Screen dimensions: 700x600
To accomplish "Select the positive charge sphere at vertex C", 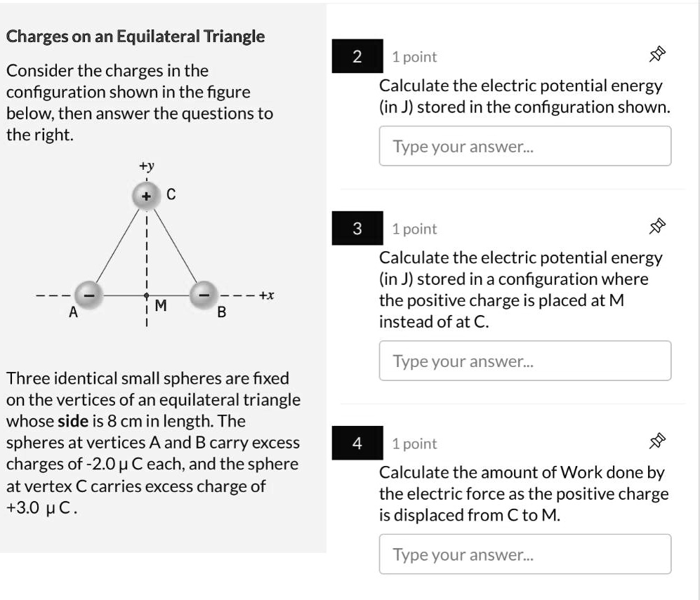I will coord(145,196).
